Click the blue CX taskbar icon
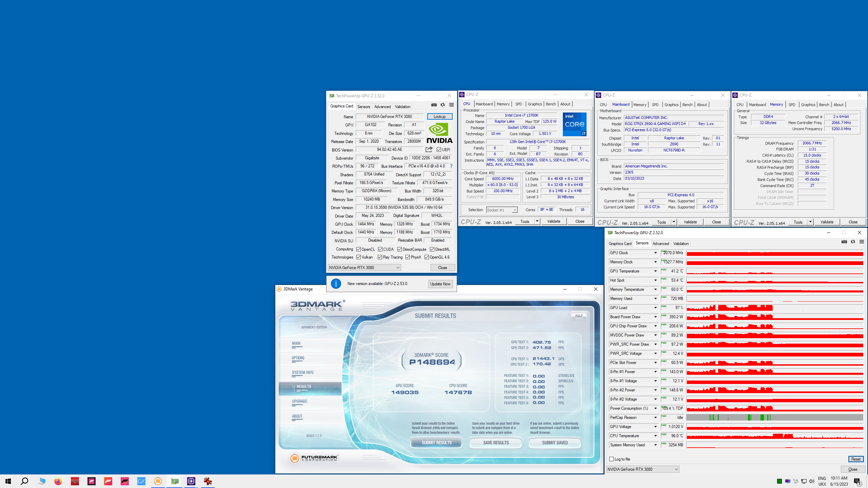 (x=141, y=481)
